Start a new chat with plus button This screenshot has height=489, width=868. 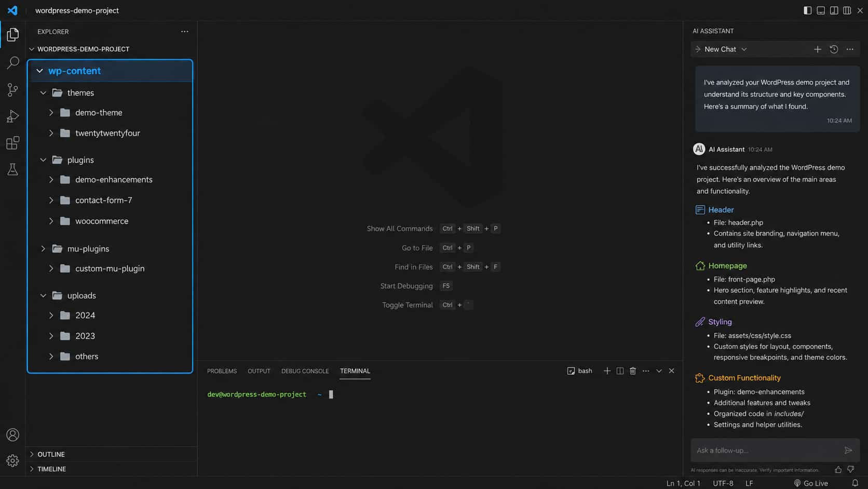(817, 49)
